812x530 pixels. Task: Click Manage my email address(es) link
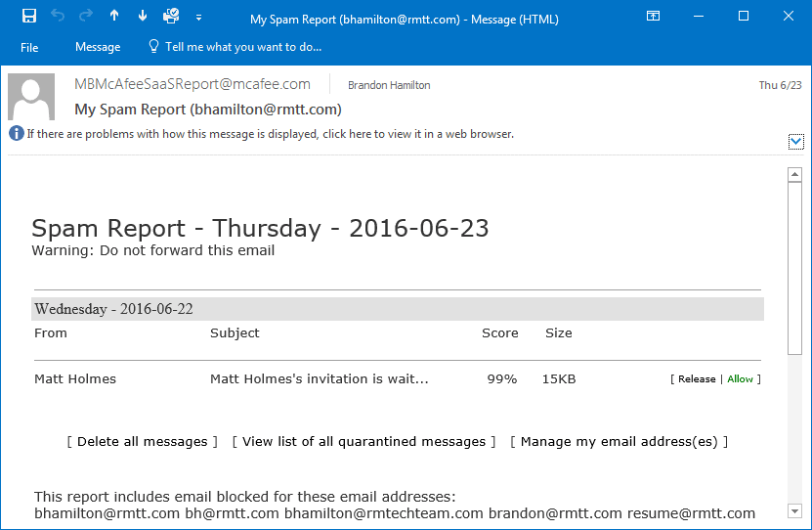click(x=619, y=441)
